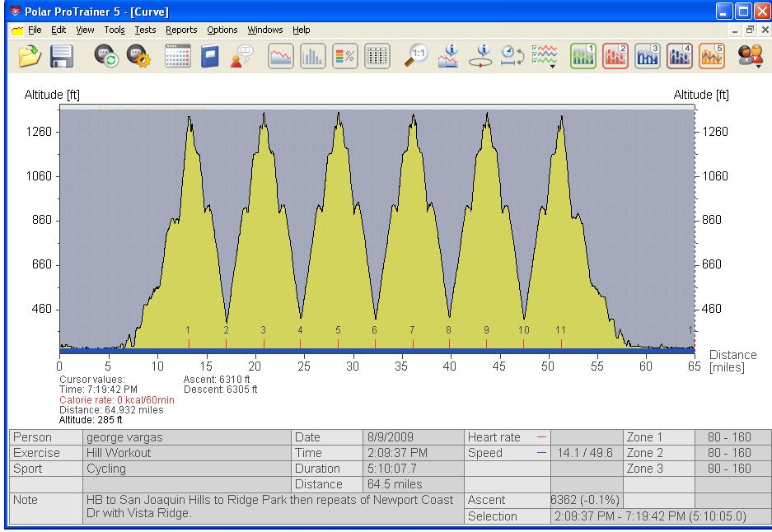
Task: Open the document icon menu beside File
Action: (x=16, y=30)
